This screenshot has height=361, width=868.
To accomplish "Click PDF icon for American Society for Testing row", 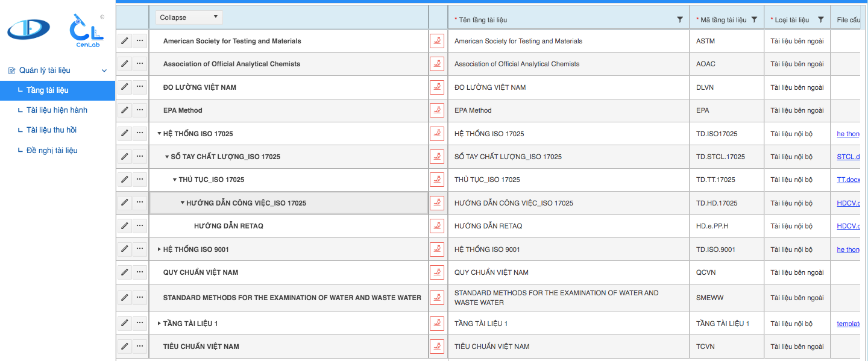I will 437,41.
